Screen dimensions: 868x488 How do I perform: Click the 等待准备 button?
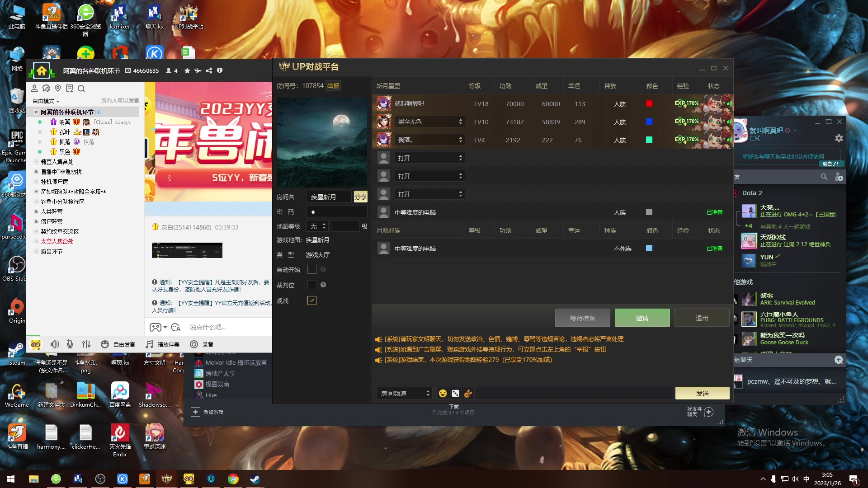(582, 318)
